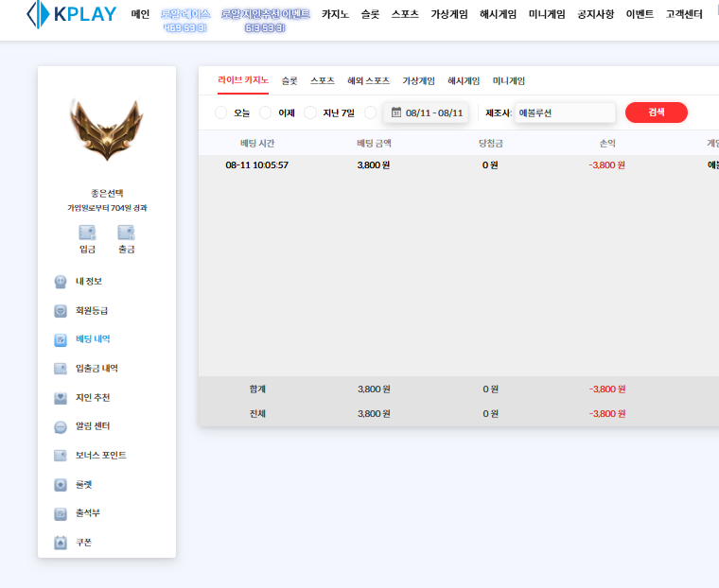Go to 회원등급 page
This screenshot has height=588, width=719.
[x=92, y=311]
